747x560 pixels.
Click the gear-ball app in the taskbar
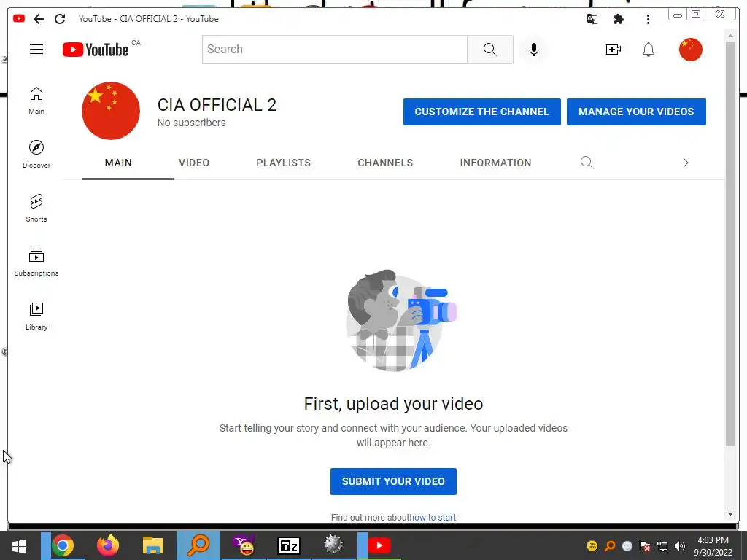(x=333, y=545)
